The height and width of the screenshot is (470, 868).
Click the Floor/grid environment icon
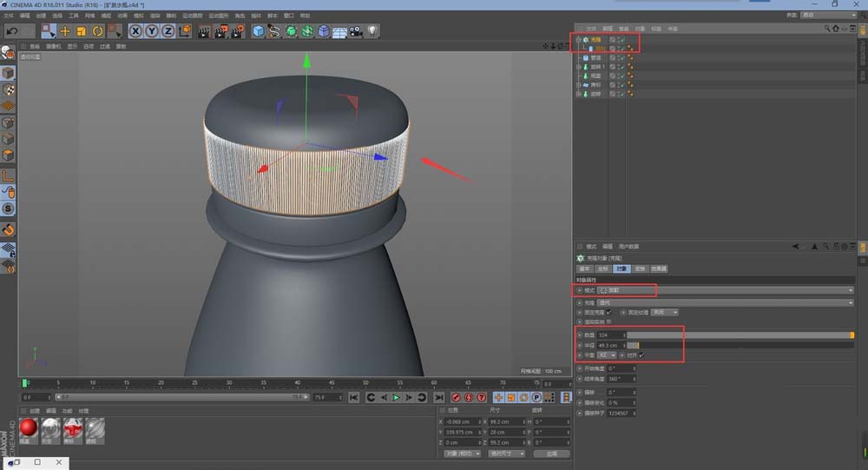(339, 31)
